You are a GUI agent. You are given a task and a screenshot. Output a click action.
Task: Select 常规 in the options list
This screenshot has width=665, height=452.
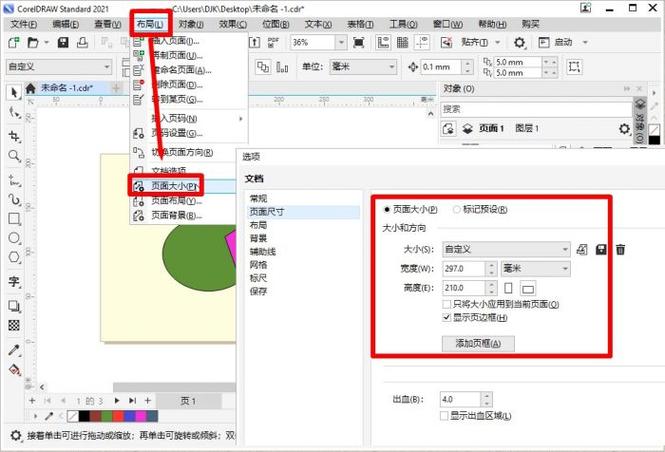[258, 198]
